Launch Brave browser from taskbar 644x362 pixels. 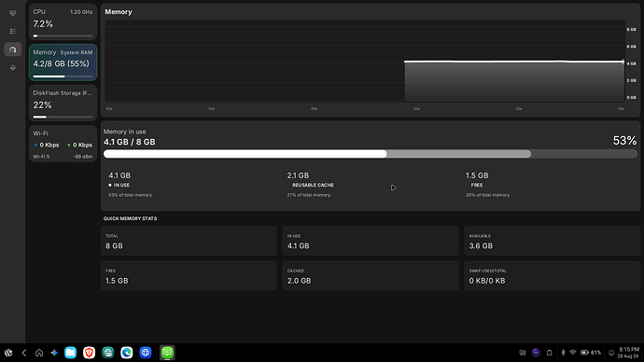[89, 353]
